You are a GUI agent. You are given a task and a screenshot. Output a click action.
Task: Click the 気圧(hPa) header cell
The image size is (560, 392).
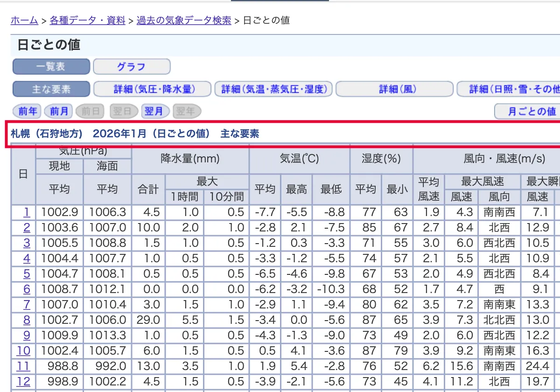pyautogui.click(x=84, y=152)
